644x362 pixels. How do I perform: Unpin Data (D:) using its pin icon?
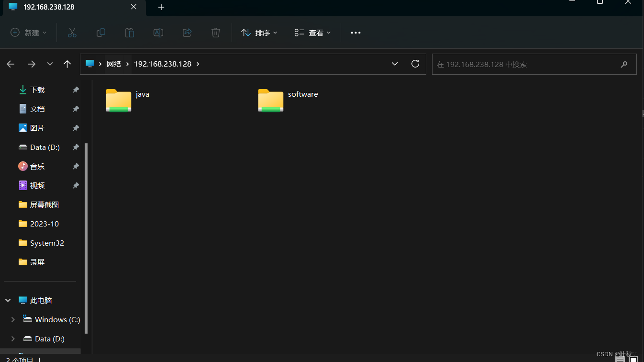point(76,147)
